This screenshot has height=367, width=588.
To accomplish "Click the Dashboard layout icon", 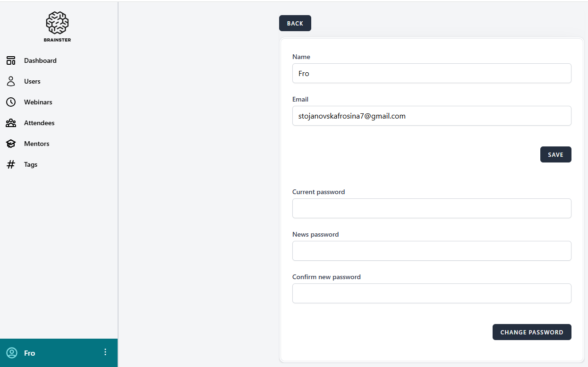I will tap(11, 60).
